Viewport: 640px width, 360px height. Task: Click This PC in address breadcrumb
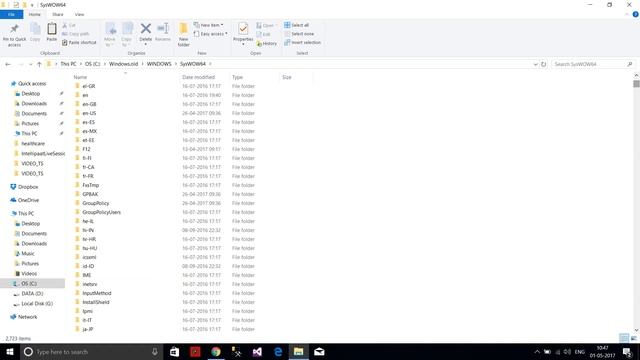click(68, 64)
